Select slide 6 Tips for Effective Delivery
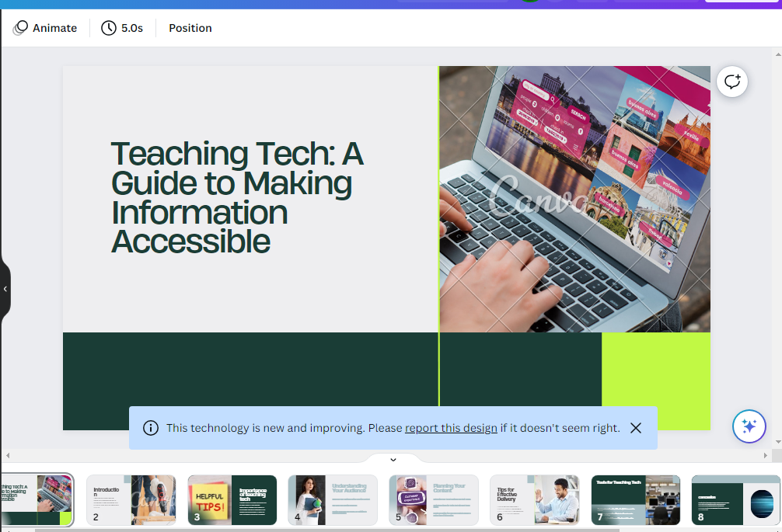The width and height of the screenshot is (782, 532). pyautogui.click(x=535, y=500)
